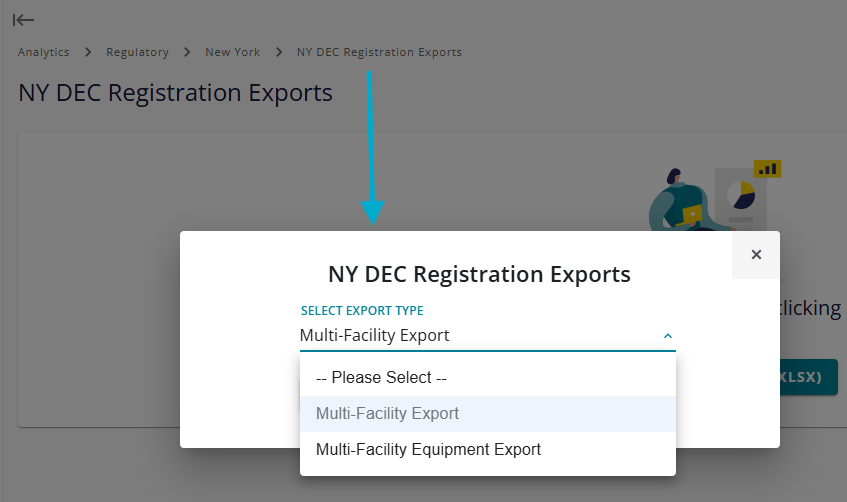Click the pie chart illustration
Image resolution: width=847 pixels, height=502 pixels.
(741, 195)
